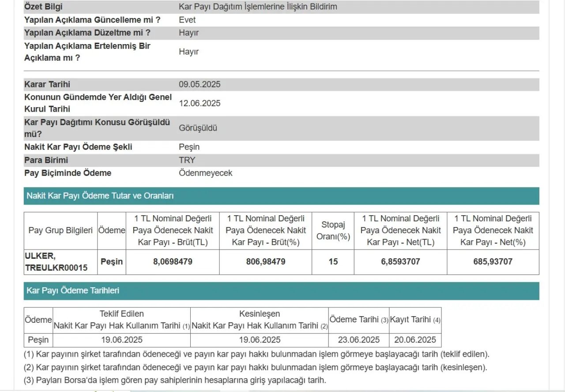The image size is (565, 392).
Task: Click general assembly date 12.06.2025
Action: click(x=200, y=104)
